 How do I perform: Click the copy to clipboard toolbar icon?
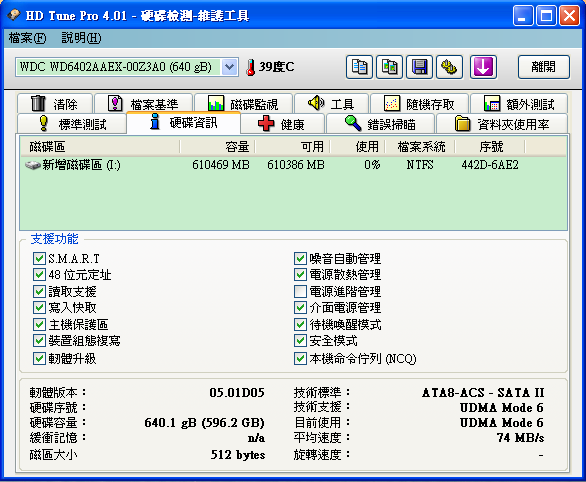tap(359, 67)
